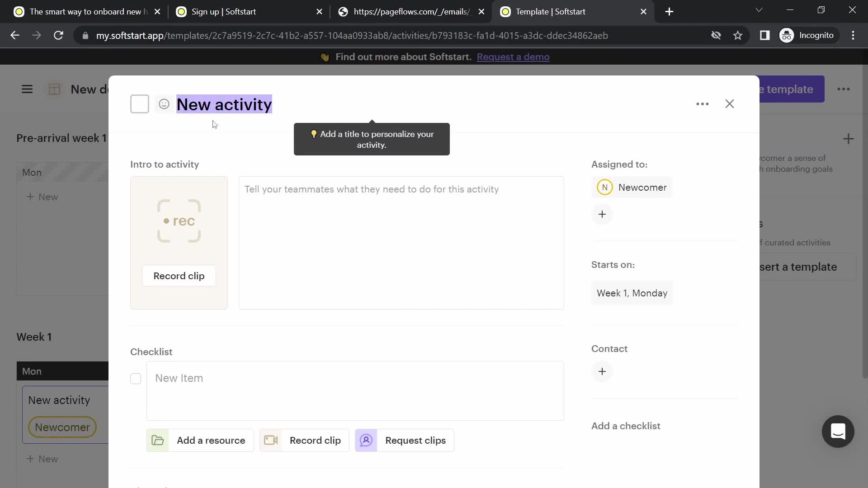Image resolution: width=868 pixels, height=488 pixels.
Task: Enable the New Item checklist checkbox
Action: [x=135, y=378]
